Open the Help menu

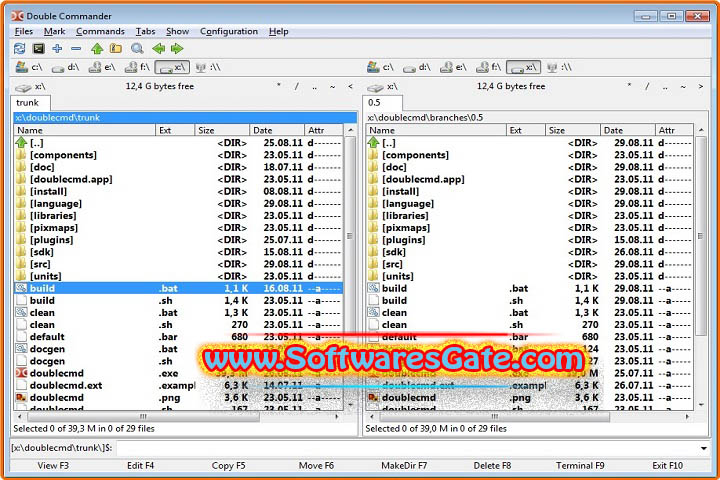click(278, 31)
